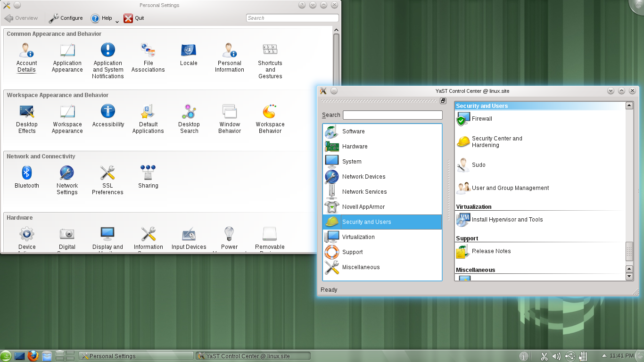Select Software category in YaST
This screenshot has width=644, height=362.
(382, 132)
